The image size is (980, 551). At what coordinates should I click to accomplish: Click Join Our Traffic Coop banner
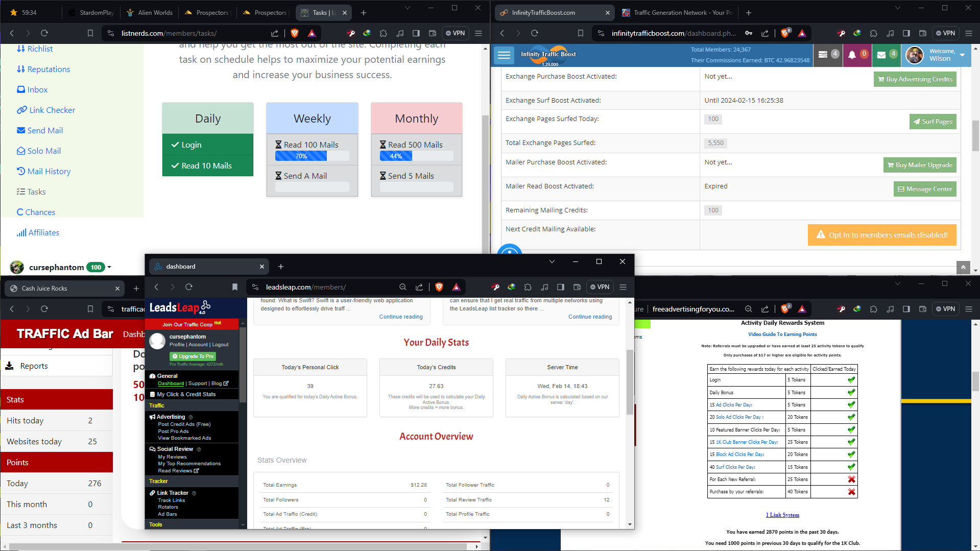(x=192, y=324)
